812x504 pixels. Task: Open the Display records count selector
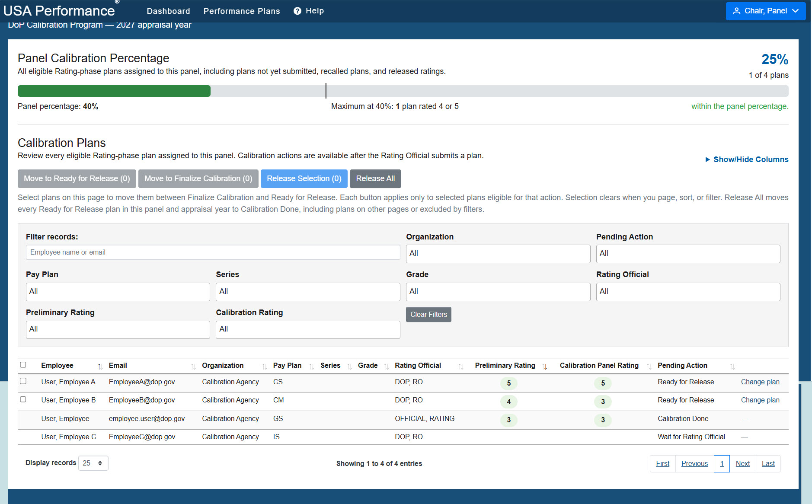[93, 463]
